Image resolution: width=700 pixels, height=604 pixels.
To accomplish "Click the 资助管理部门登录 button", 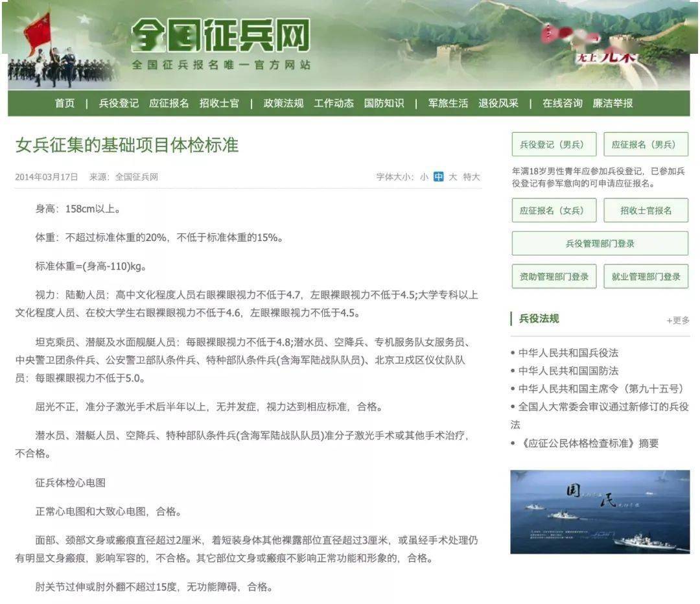I will [554, 276].
